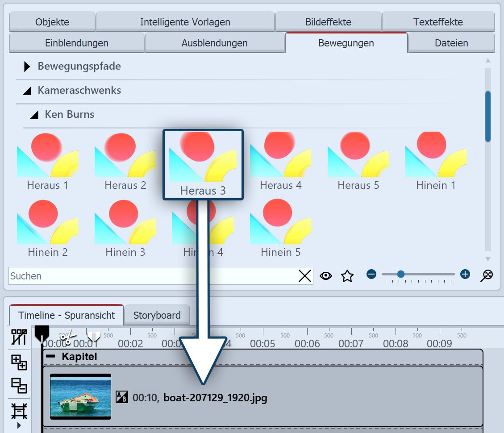Reset zoom with the magnifier icon
The width and height of the screenshot is (504, 433).
(487, 275)
